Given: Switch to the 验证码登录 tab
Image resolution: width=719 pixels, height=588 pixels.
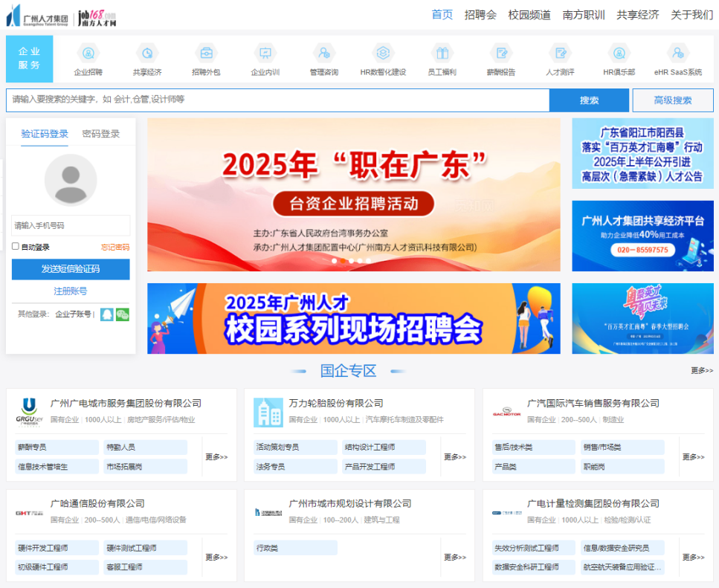Looking at the screenshot, I should (x=45, y=134).
